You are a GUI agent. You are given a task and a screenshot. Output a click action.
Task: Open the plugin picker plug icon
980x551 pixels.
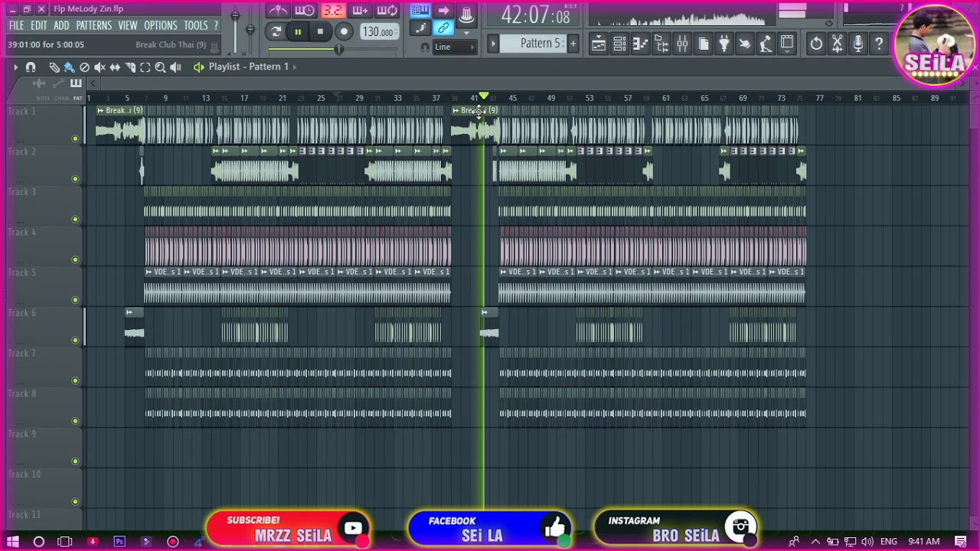point(724,44)
